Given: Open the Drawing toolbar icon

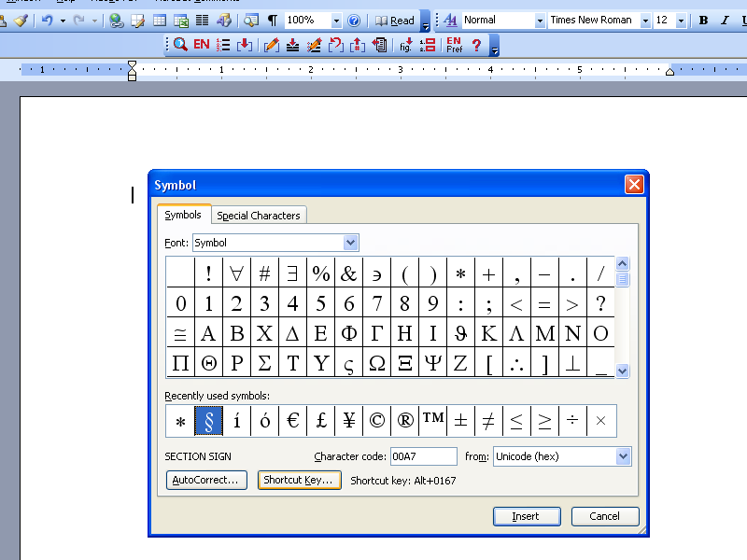Looking at the screenshot, I should (224, 21).
